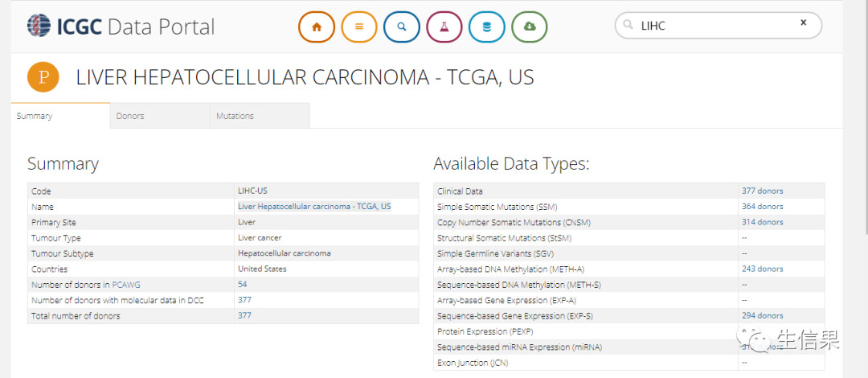Open the PCAWG link
This screenshot has width=868, height=378.
tap(125, 285)
